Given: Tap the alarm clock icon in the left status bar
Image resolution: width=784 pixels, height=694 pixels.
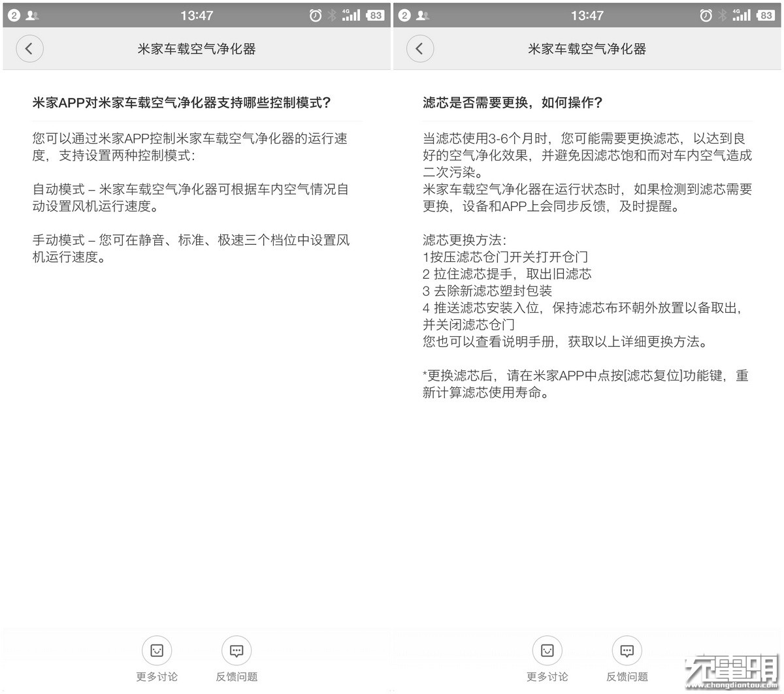Looking at the screenshot, I should click(316, 16).
